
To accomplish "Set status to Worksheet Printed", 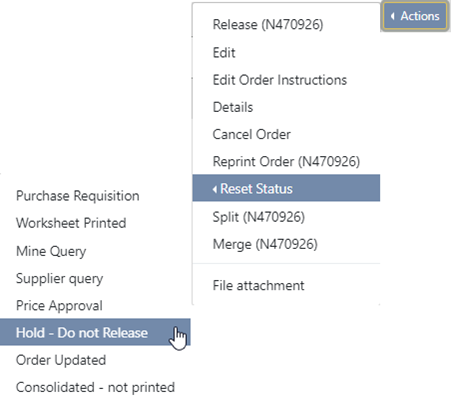I will [x=95, y=223].
